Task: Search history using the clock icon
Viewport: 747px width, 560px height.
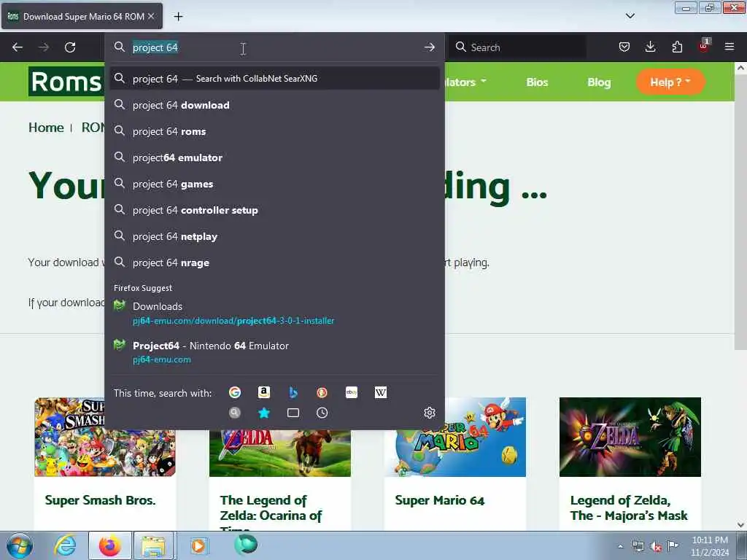Action: point(322,413)
